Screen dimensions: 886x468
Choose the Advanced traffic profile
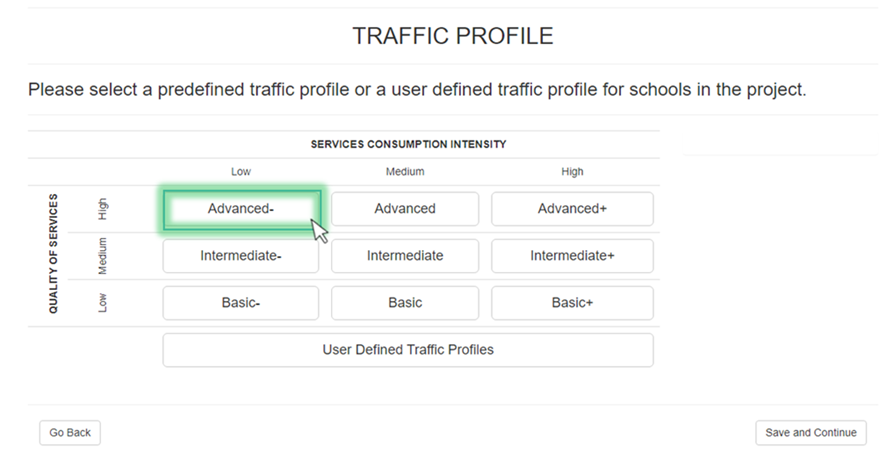tap(405, 209)
